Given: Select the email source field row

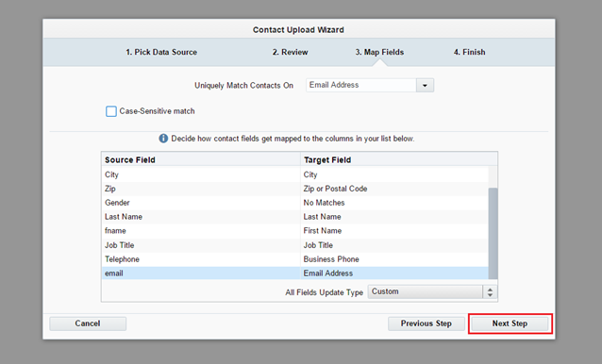Looking at the screenshot, I should click(x=201, y=273).
